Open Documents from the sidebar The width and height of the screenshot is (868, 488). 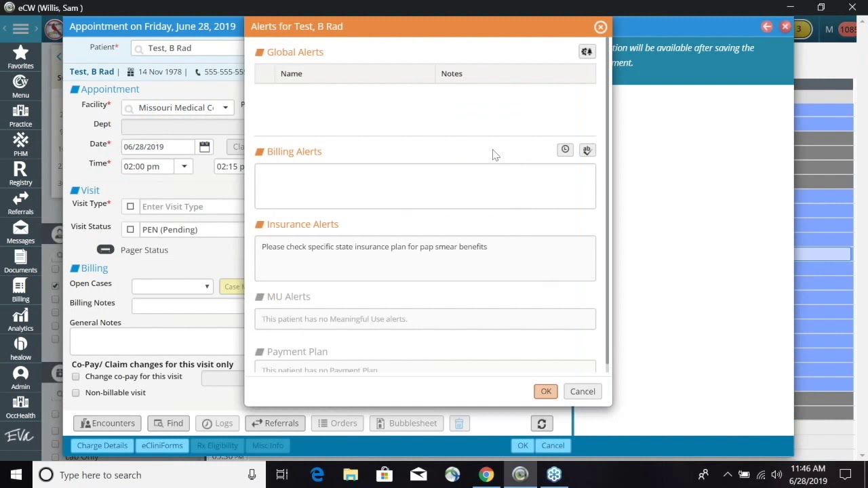pos(20,261)
